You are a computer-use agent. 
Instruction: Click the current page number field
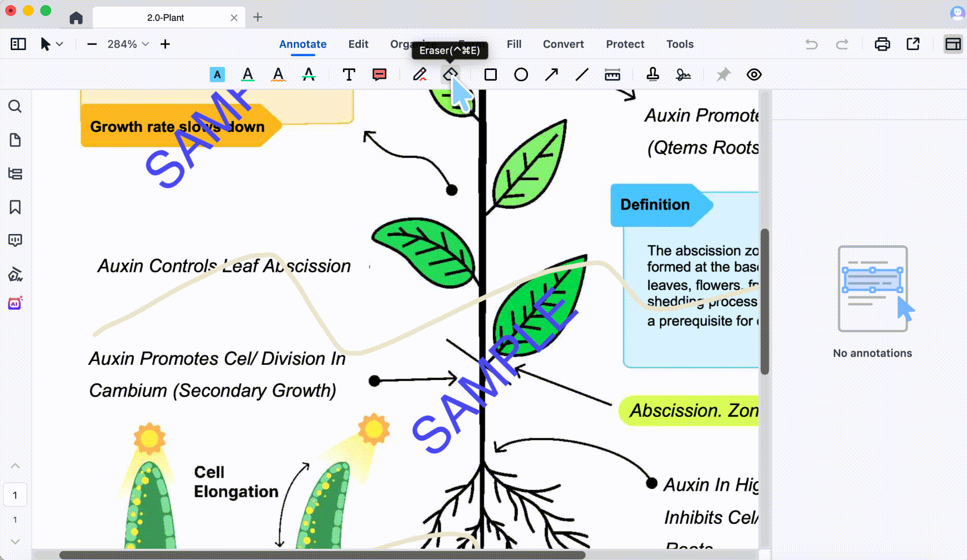[15, 495]
